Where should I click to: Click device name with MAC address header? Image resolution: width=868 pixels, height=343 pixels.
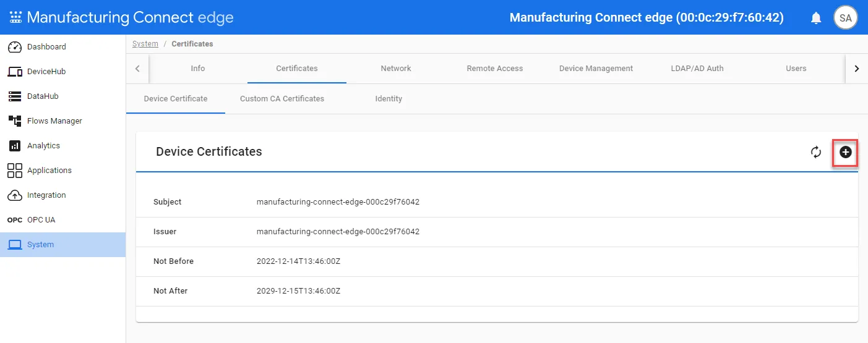point(647,18)
